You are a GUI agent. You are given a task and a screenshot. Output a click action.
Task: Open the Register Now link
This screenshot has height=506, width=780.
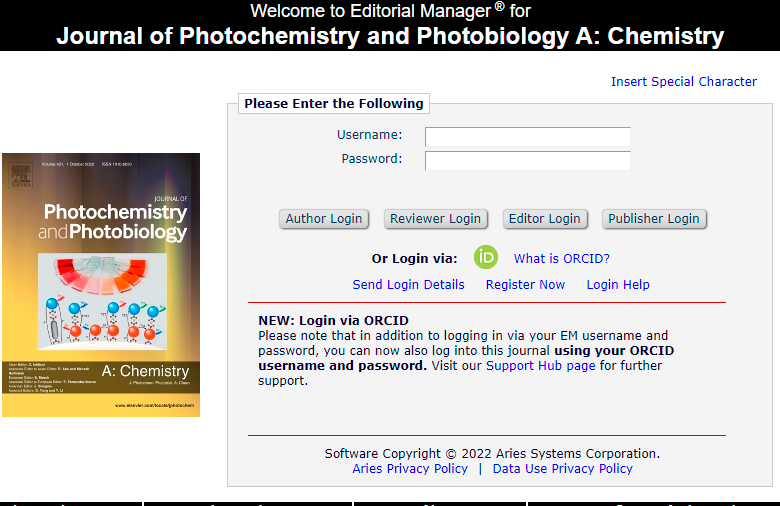coord(525,284)
